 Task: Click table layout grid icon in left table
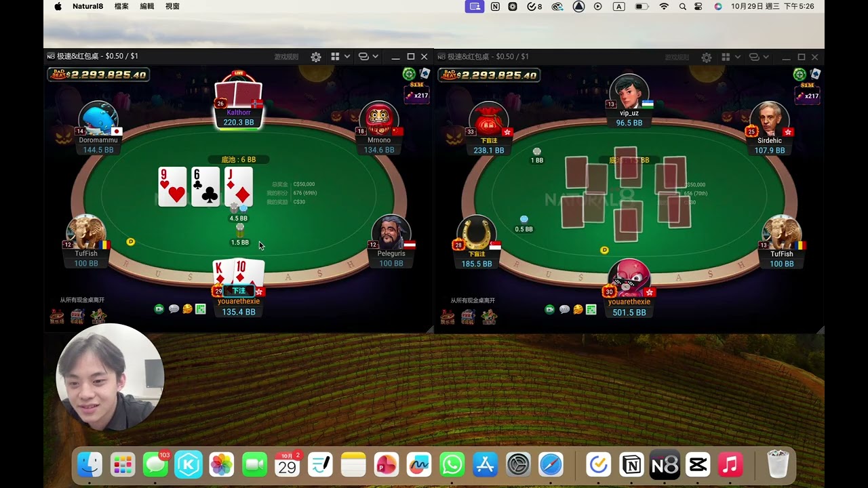coord(335,57)
